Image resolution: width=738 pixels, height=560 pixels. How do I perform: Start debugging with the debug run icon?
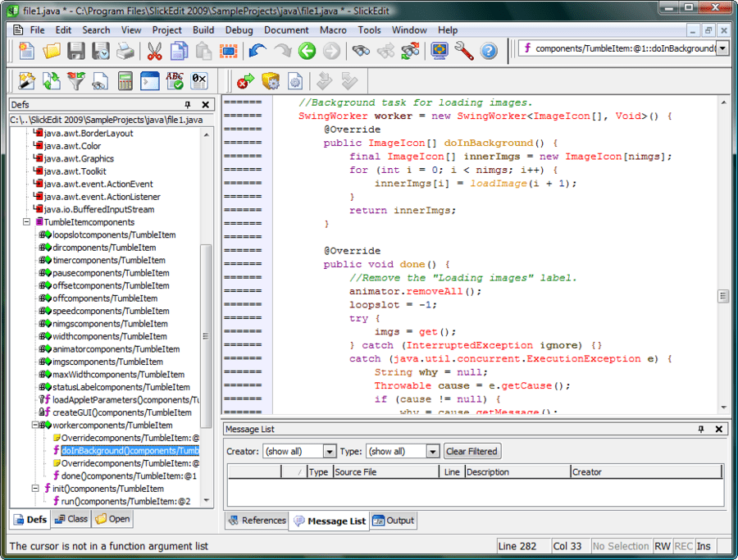coord(244,81)
